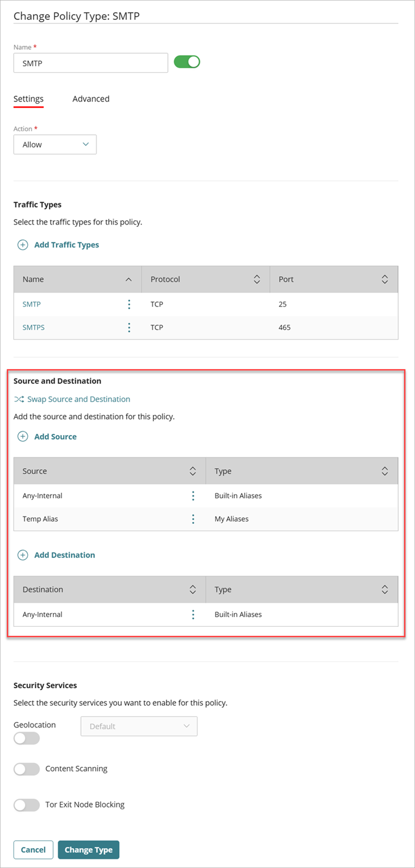Switch to the Advanced tab
Image resolution: width=415 pixels, height=868 pixels.
point(91,99)
